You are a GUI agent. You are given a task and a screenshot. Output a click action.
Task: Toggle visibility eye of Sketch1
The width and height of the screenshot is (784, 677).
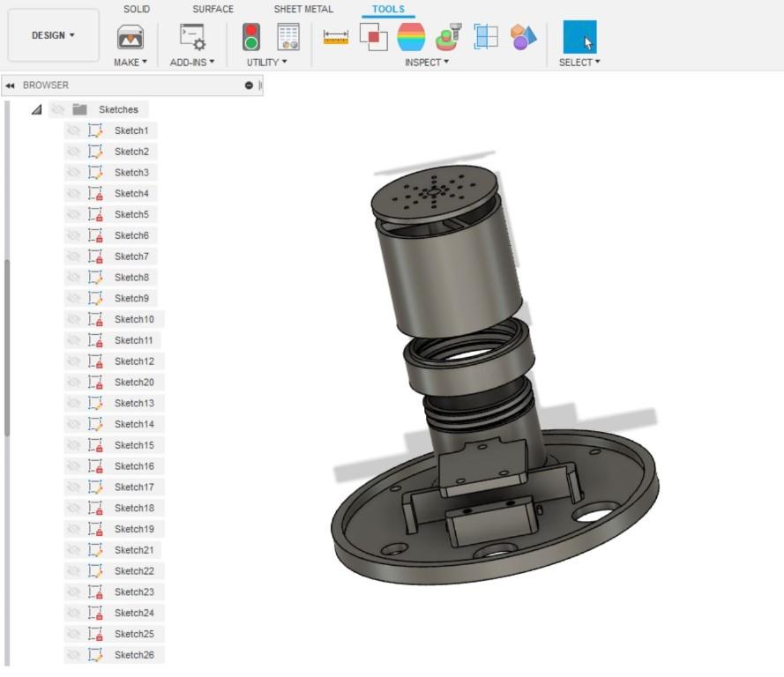click(74, 130)
